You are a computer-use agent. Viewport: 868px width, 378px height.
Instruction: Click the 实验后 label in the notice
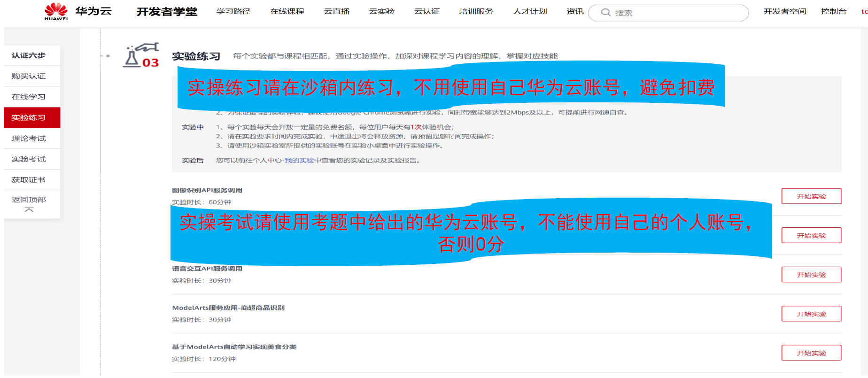(x=193, y=161)
